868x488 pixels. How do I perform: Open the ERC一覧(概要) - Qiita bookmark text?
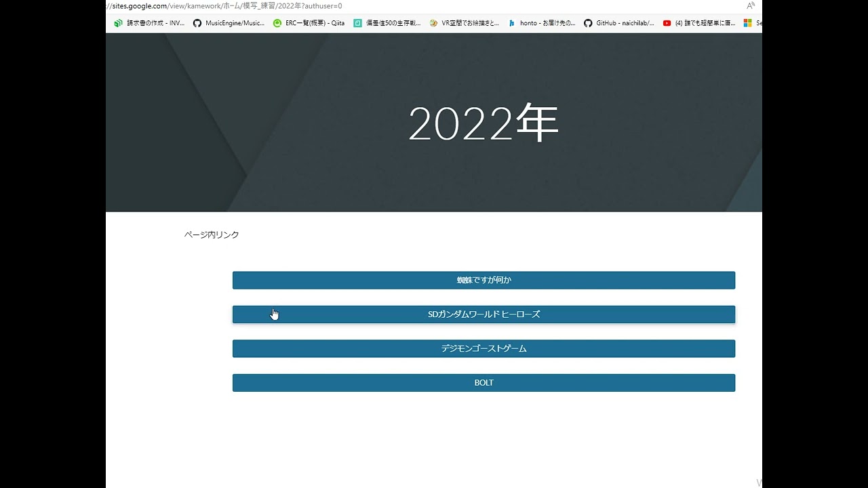(315, 23)
